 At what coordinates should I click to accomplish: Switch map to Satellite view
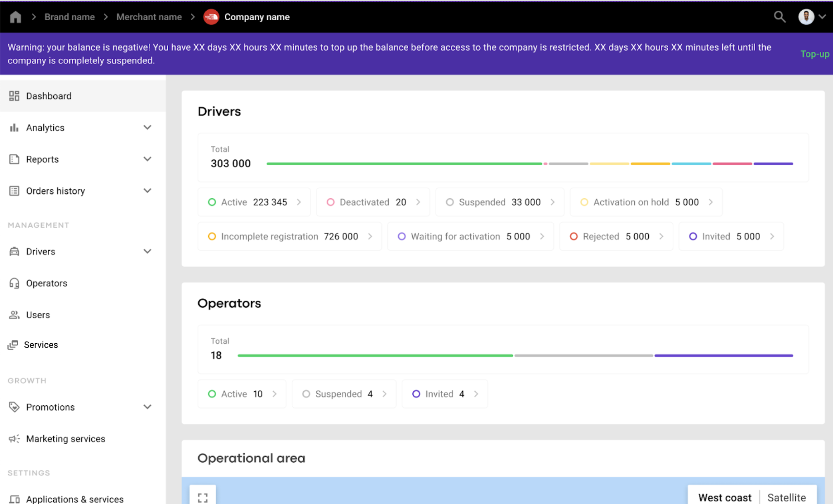click(786, 497)
